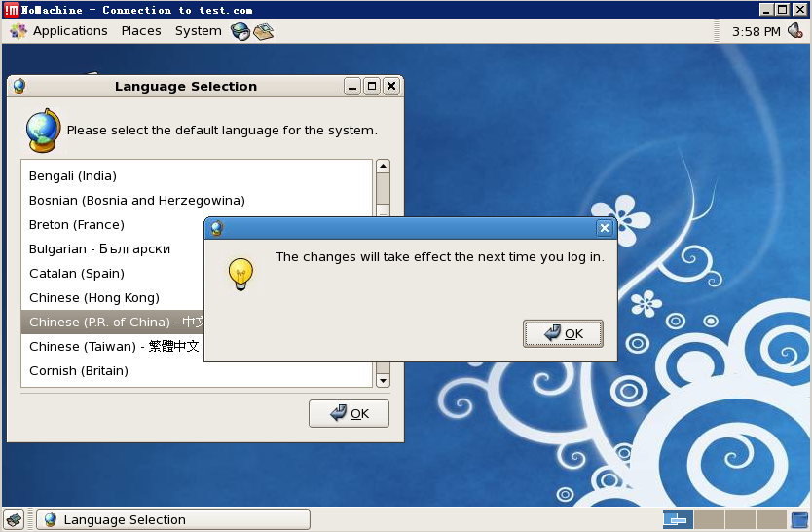Screen dimensions: 812x532
Task: Click the Show Desktop icon in bottom panel
Action: pos(14,519)
